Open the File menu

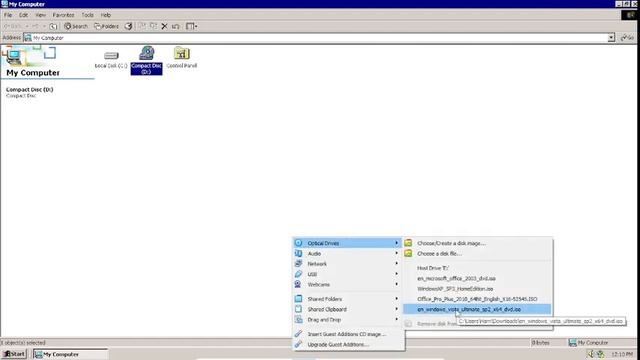pyautogui.click(x=8, y=15)
